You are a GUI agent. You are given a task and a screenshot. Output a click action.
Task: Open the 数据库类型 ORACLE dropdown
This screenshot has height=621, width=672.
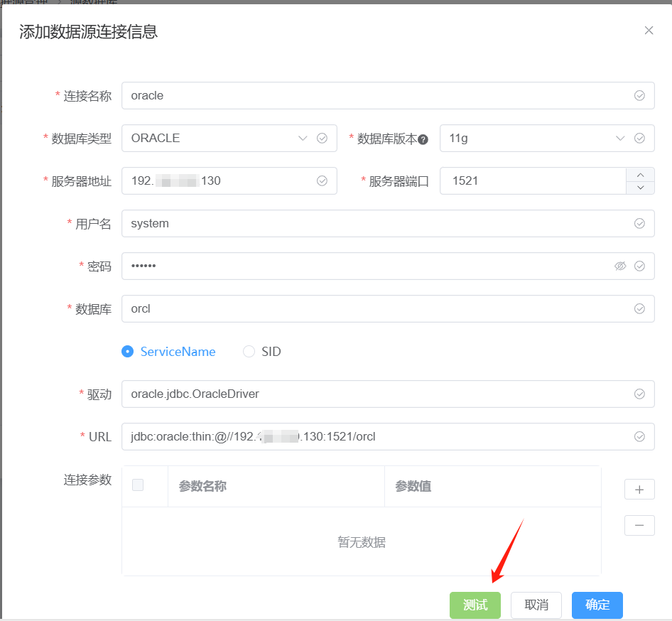[x=229, y=138]
